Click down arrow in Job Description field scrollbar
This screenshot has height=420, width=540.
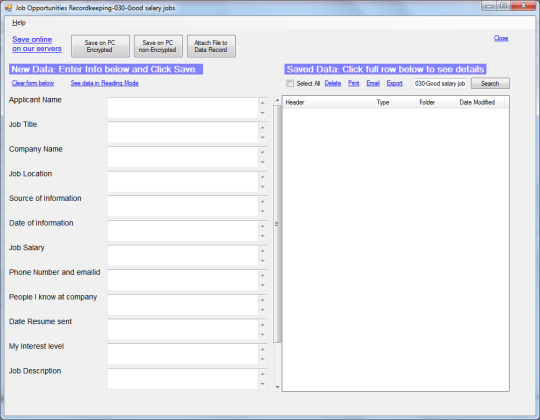(x=263, y=384)
